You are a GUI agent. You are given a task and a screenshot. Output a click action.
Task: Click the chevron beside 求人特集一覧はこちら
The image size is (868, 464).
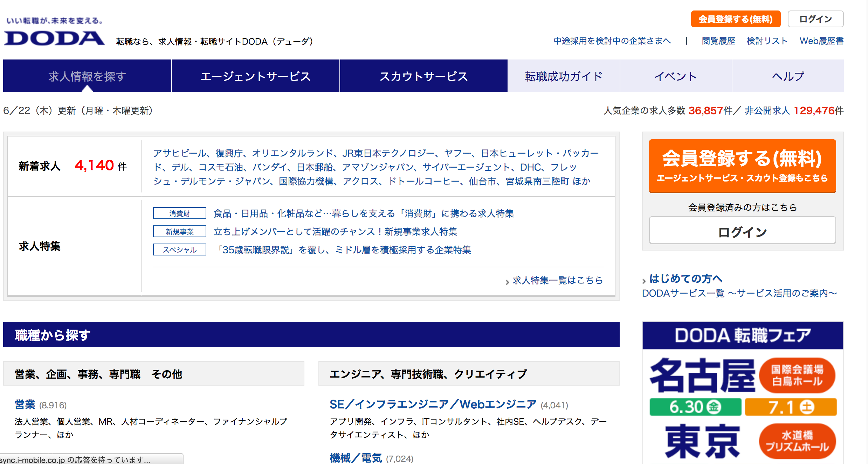click(507, 282)
